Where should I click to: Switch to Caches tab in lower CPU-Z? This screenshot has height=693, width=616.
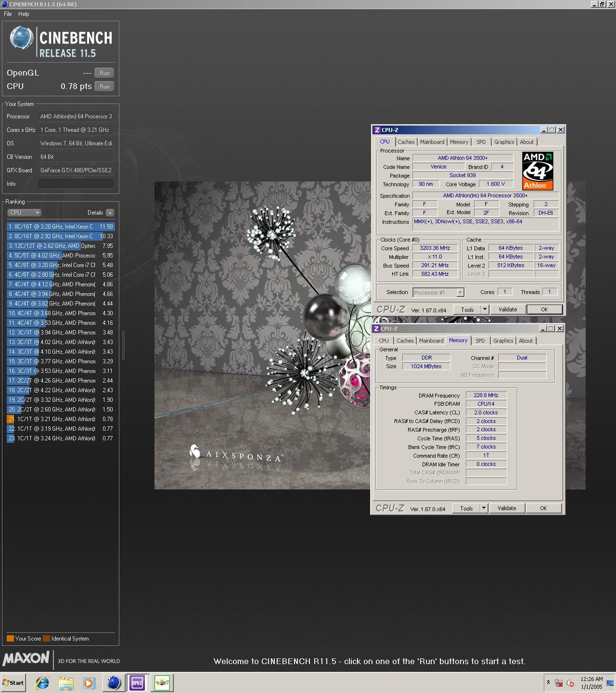coord(405,341)
